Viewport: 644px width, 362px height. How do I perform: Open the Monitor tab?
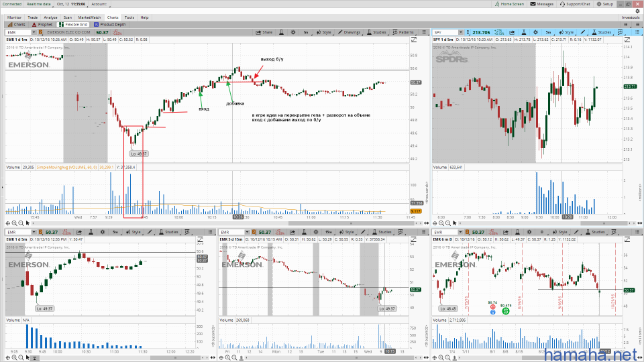[x=14, y=17]
